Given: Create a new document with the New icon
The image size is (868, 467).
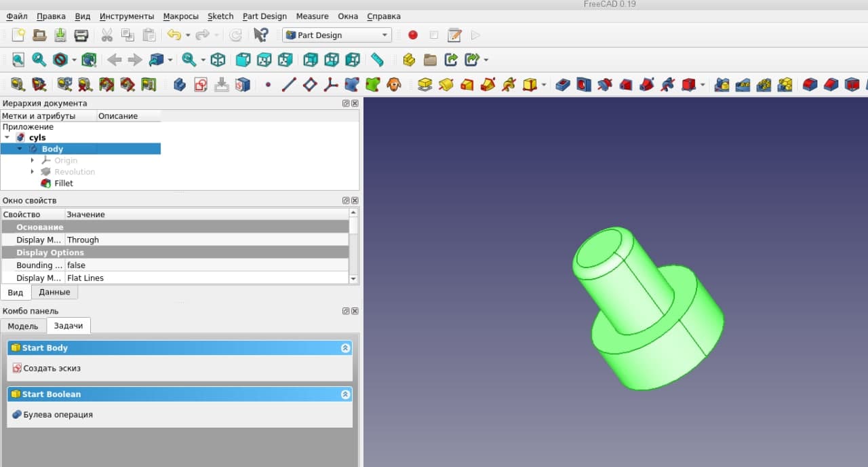Looking at the screenshot, I should click(18, 35).
